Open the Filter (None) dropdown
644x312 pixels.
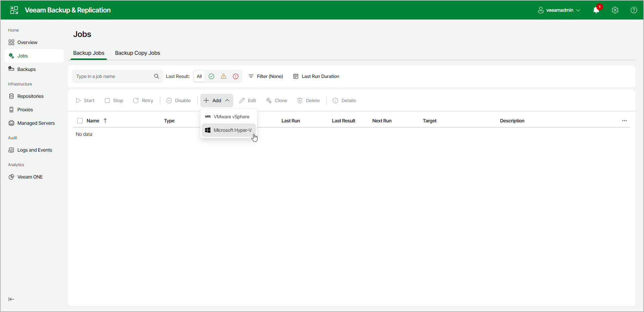coord(266,76)
